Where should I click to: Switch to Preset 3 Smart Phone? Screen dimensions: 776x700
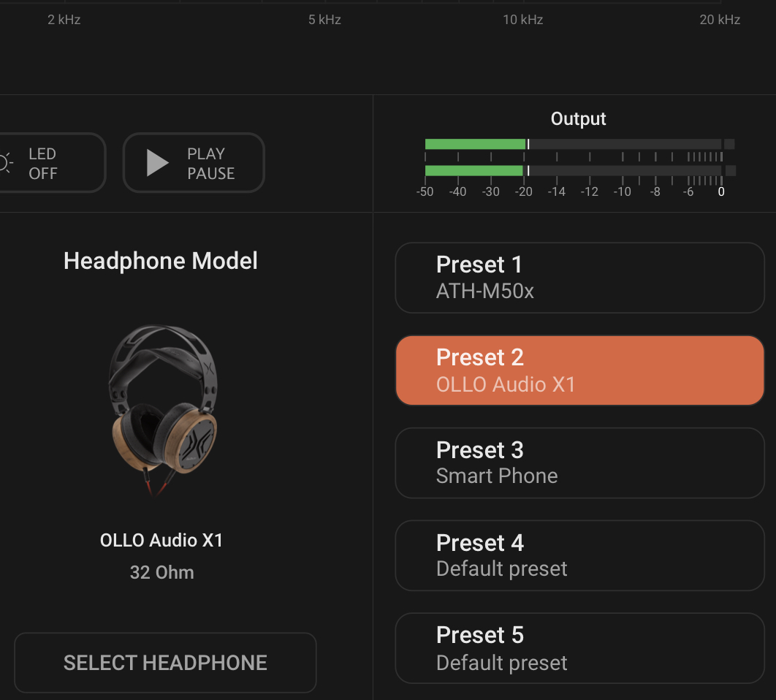click(x=579, y=463)
